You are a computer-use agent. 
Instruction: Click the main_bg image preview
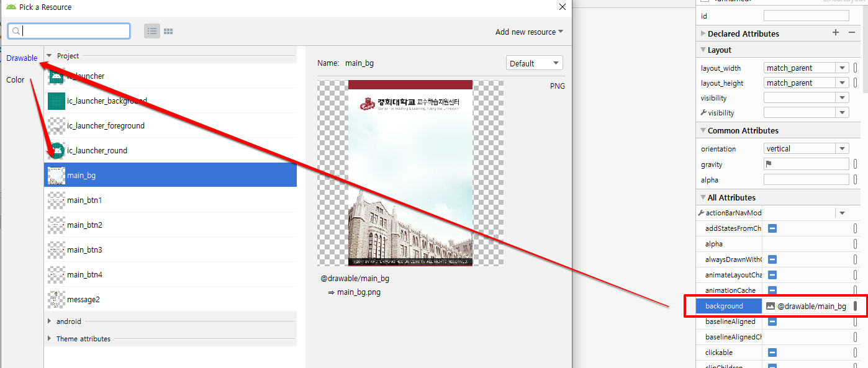(410, 173)
